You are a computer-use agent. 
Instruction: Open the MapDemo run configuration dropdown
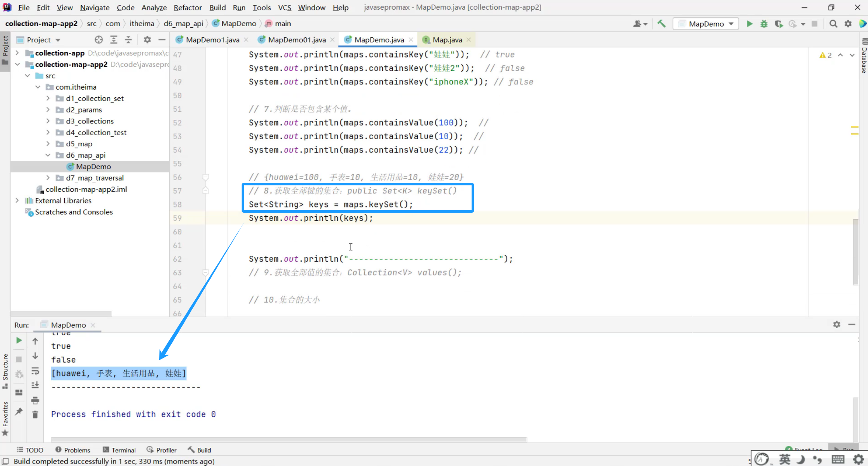click(x=706, y=24)
